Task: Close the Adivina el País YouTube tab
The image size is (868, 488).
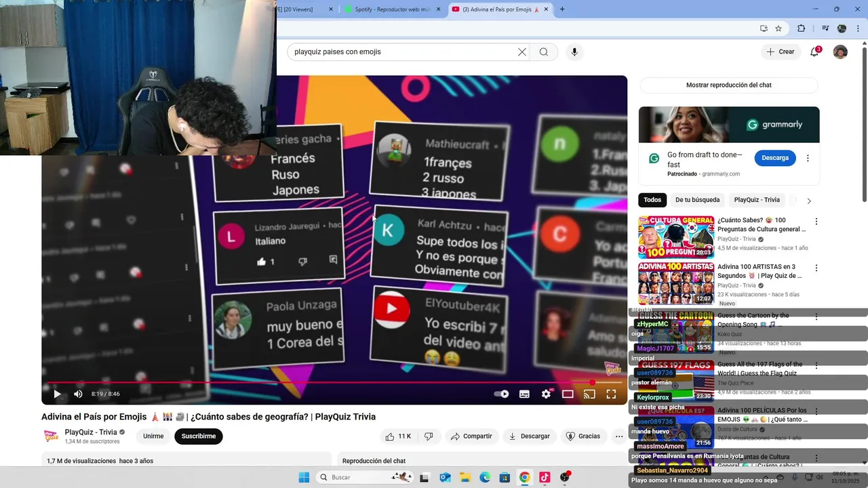Action: tap(546, 9)
